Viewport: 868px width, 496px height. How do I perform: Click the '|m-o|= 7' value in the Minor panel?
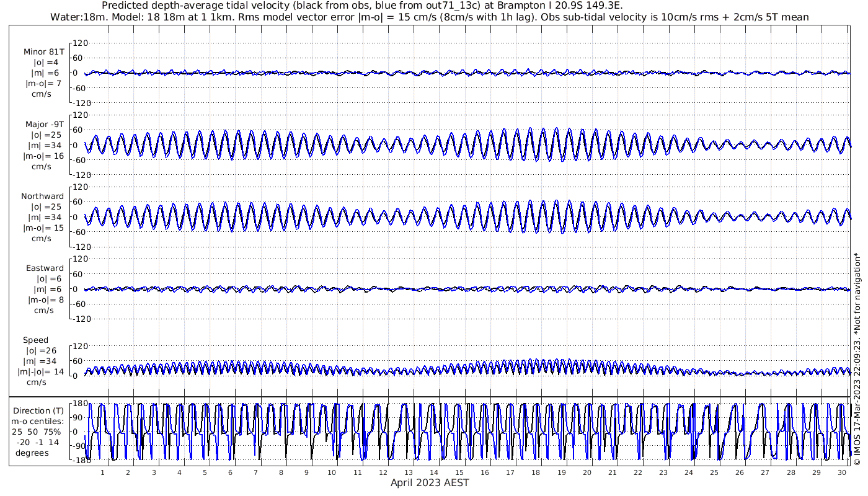pyautogui.click(x=45, y=84)
